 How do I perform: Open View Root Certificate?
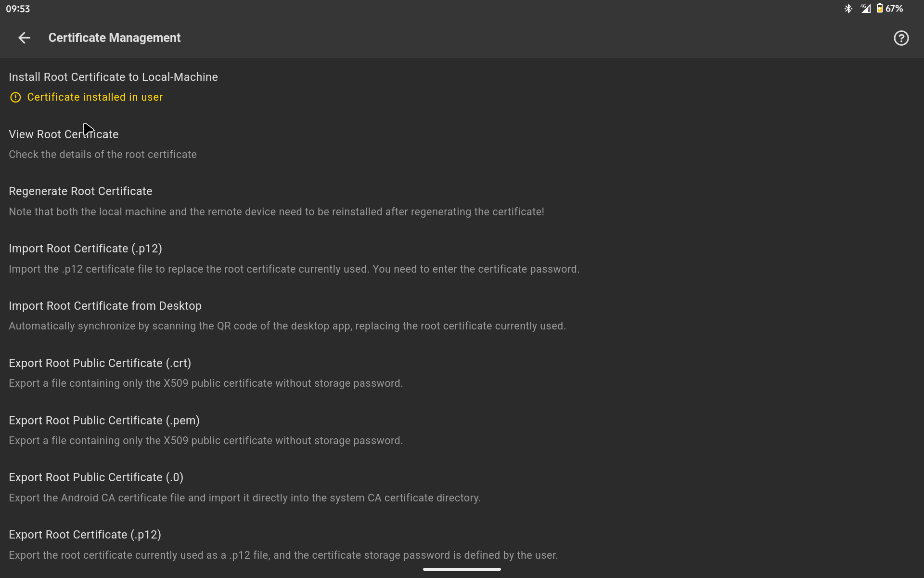point(64,134)
